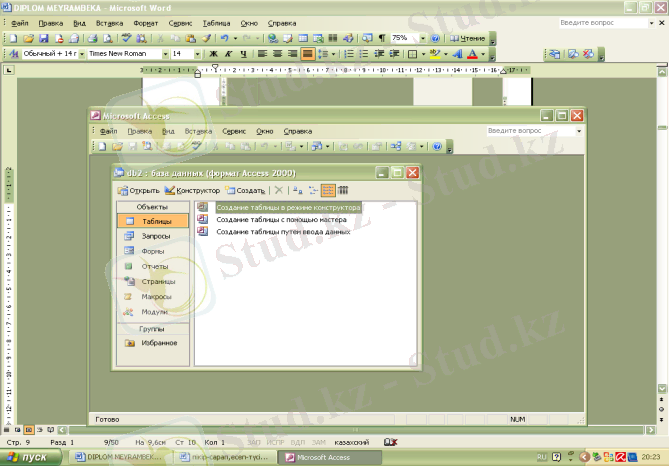669x466 pixels.
Task: Open Word's Таблица menu
Action: 216,23
